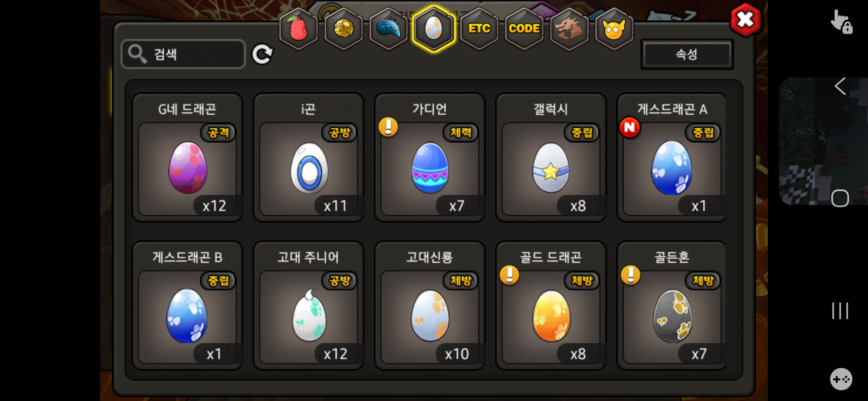The height and width of the screenshot is (401, 868).
Task: Tap the exclamation alert on 가디언 egg
Action: pyautogui.click(x=388, y=127)
